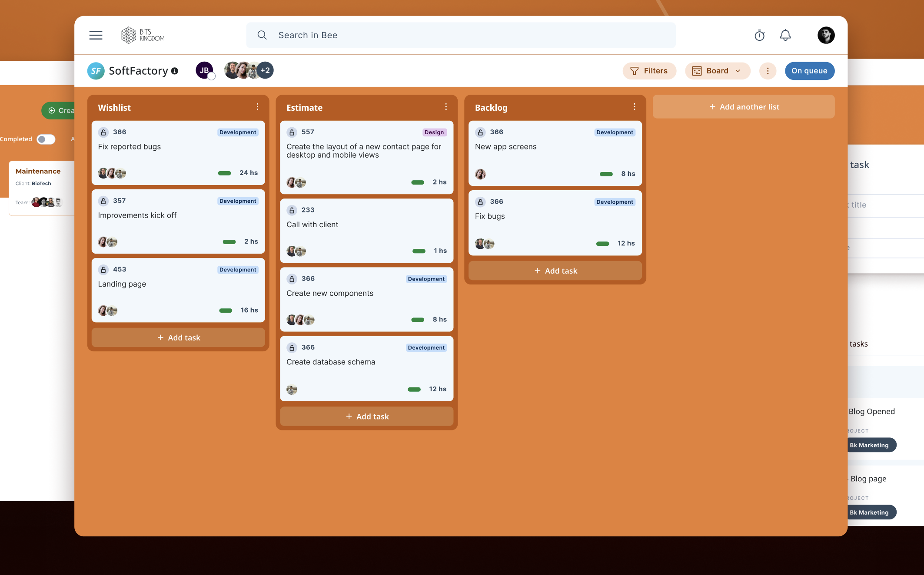924x575 pixels.
Task: Click the On queue button
Action: [809, 71]
